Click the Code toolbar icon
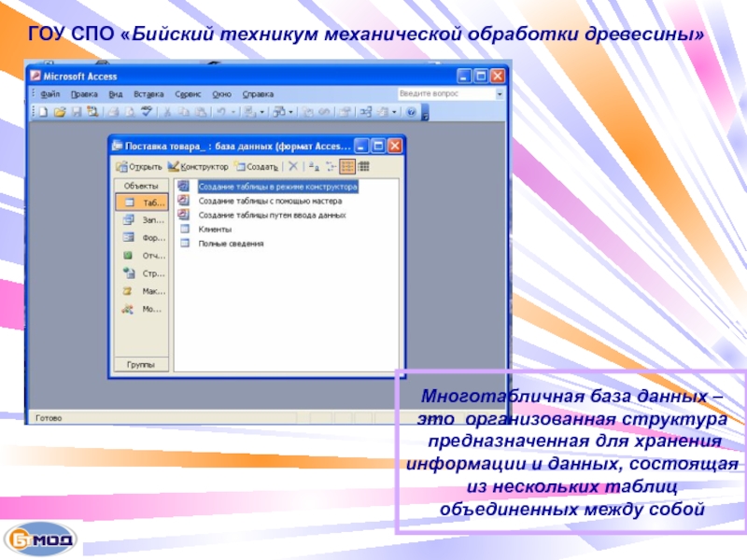The width and height of the screenshot is (747, 560). 308,112
